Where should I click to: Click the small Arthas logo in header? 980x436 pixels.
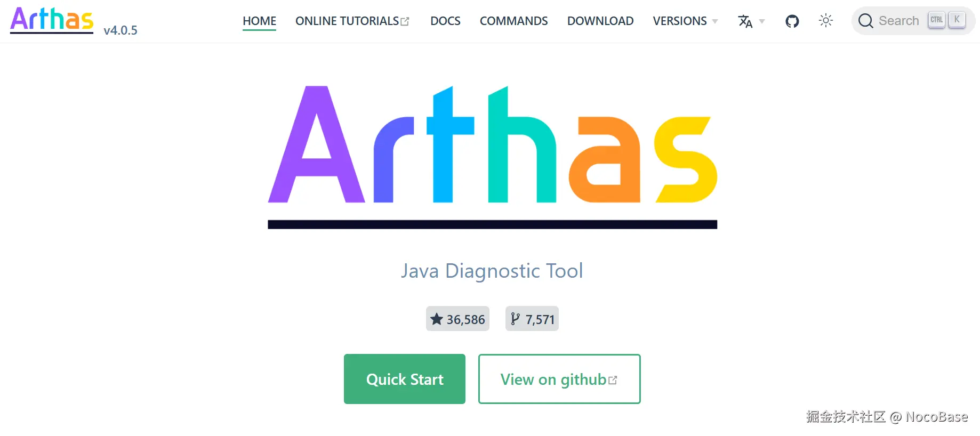coord(52,20)
